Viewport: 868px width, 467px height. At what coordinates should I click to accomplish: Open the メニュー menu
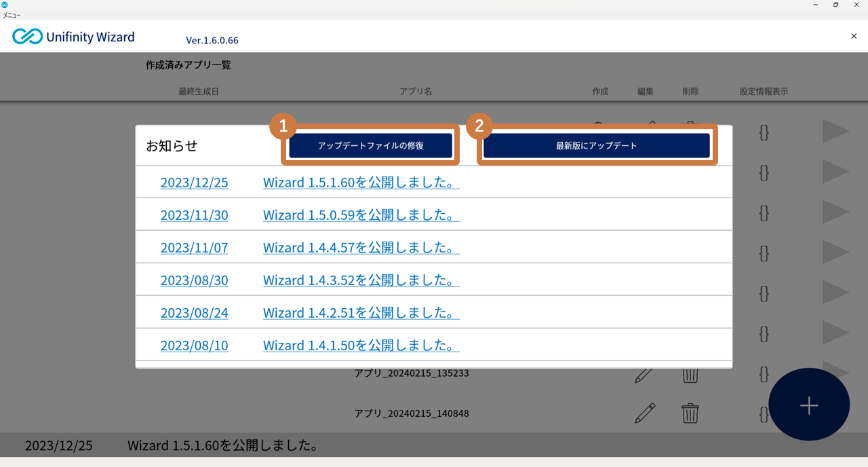12,15
